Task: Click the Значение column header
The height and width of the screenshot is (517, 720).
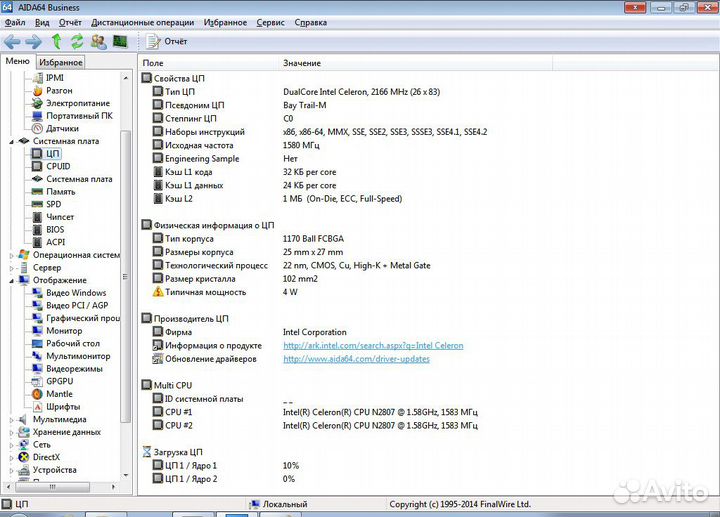Action: click(x=416, y=63)
